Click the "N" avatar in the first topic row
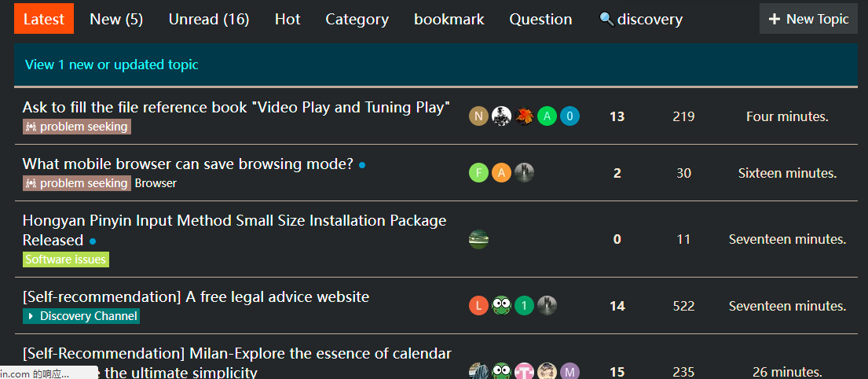 [478, 116]
